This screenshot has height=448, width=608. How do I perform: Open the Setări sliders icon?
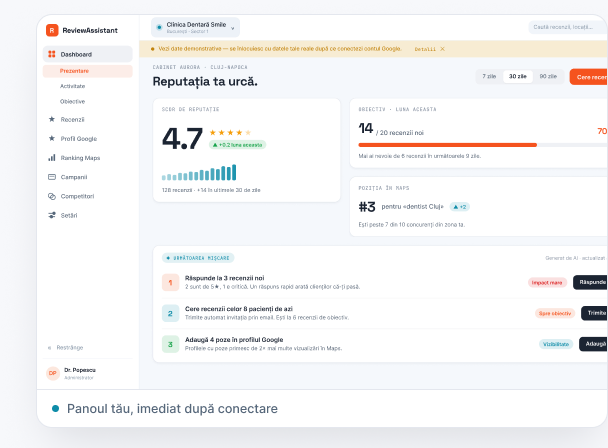click(x=52, y=215)
